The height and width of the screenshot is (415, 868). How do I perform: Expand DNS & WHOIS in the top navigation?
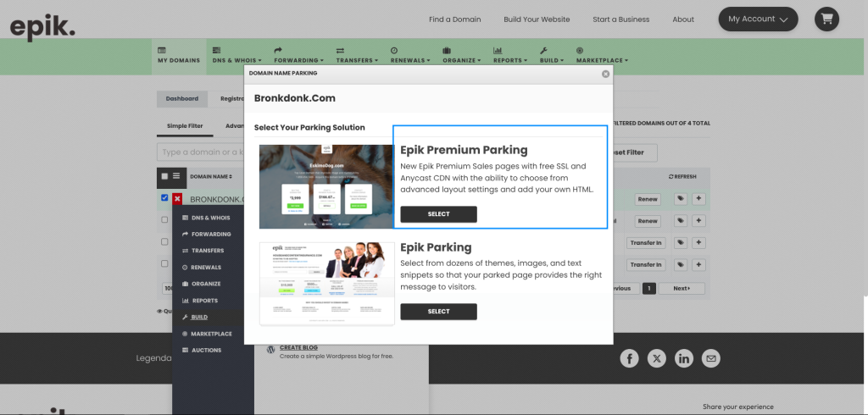tap(237, 55)
